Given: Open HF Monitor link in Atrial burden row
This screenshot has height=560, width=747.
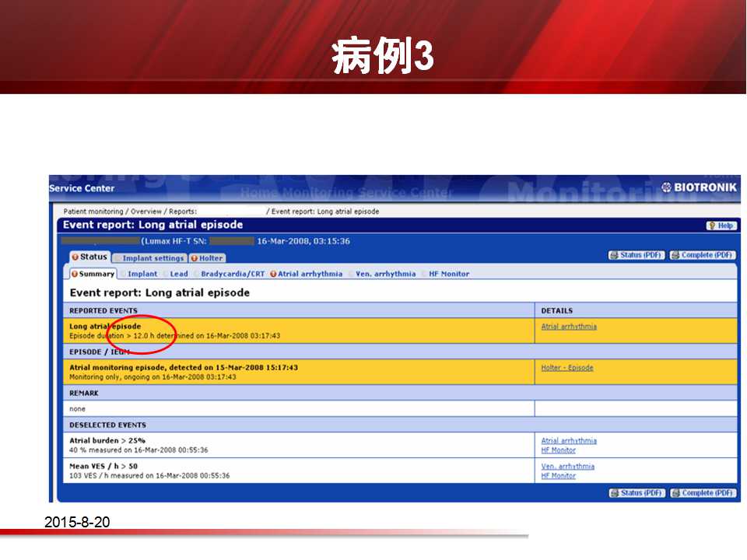Looking at the screenshot, I should pyautogui.click(x=558, y=450).
